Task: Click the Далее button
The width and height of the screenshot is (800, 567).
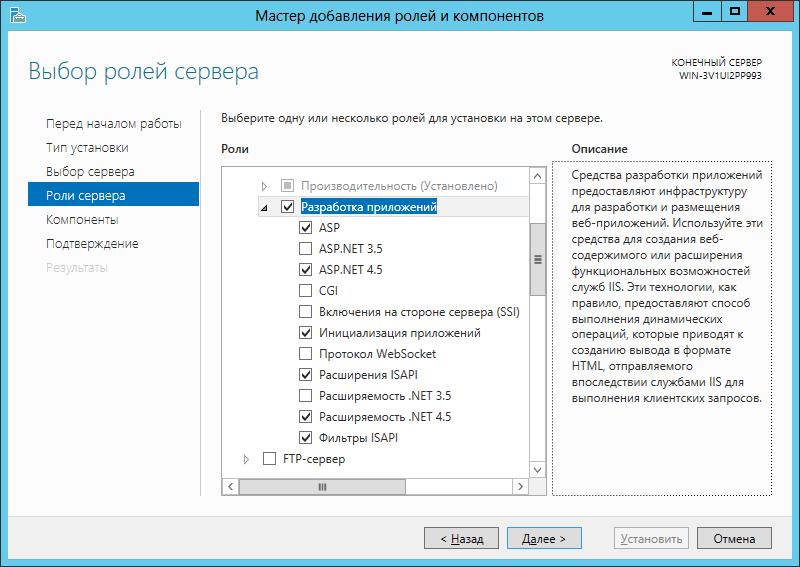Action: (544, 538)
